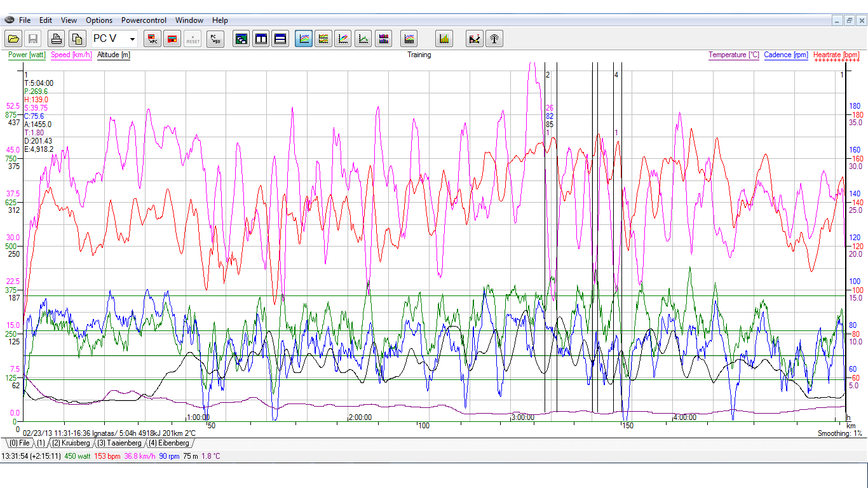This screenshot has width=868, height=488.
Task: Click the P:269.6 average power stat
Action: click(x=36, y=91)
